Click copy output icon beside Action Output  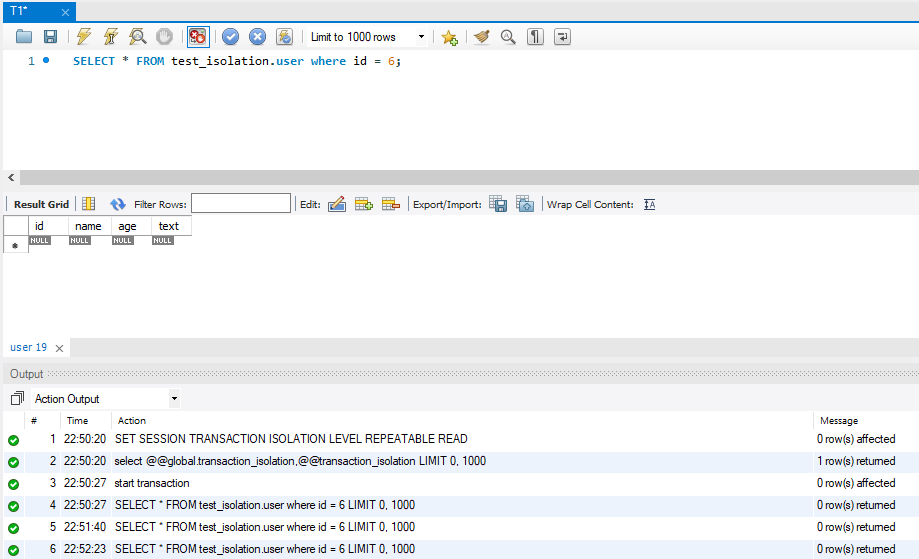point(17,398)
